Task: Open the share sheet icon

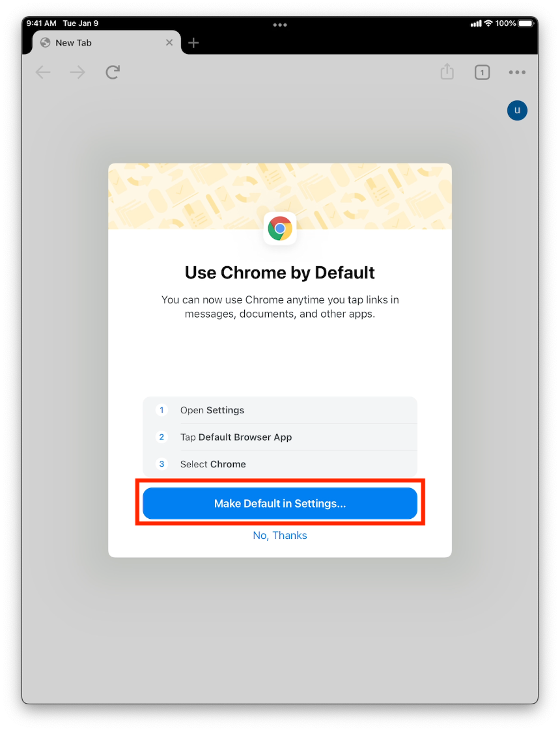Action: click(447, 72)
